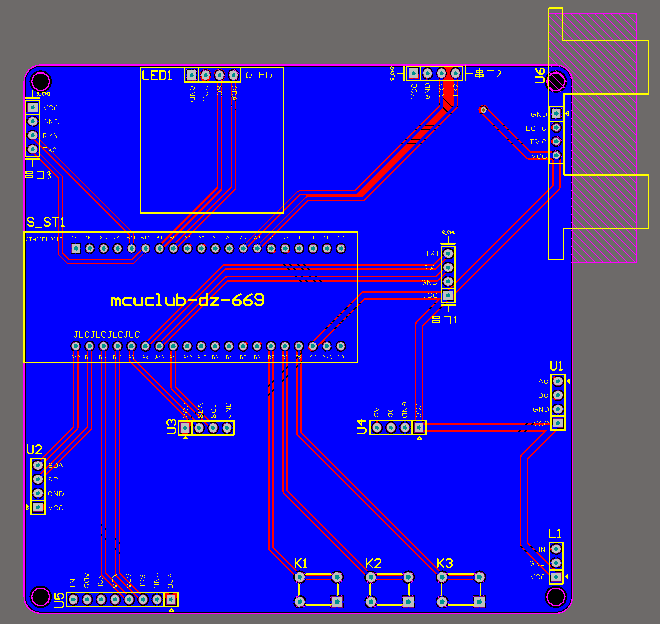Select the U3 designator label
The width and height of the screenshot is (660, 624).
(171, 427)
